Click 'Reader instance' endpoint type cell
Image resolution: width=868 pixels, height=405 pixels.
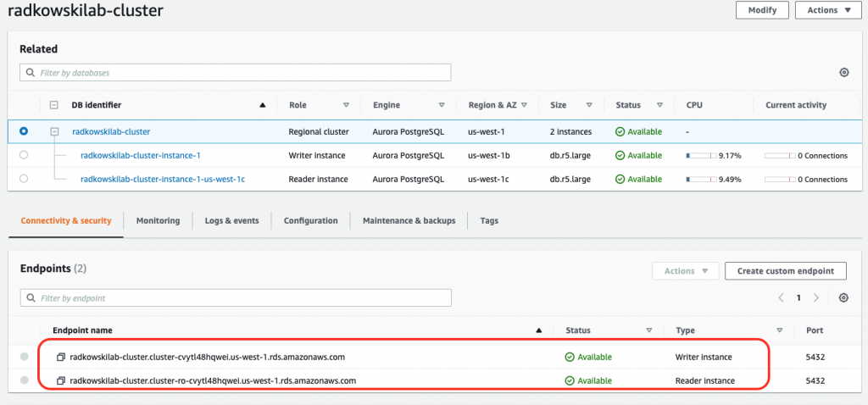[x=705, y=380]
